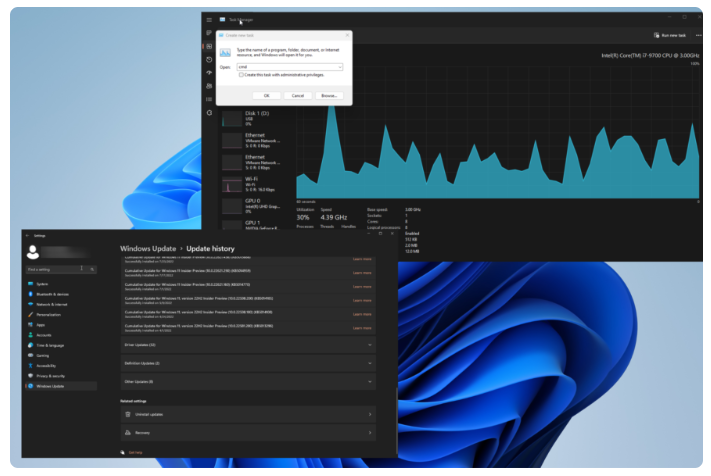The width and height of the screenshot is (711, 476).
Task: Expand the Open combo box dropdown arrow
Action: (x=340, y=67)
